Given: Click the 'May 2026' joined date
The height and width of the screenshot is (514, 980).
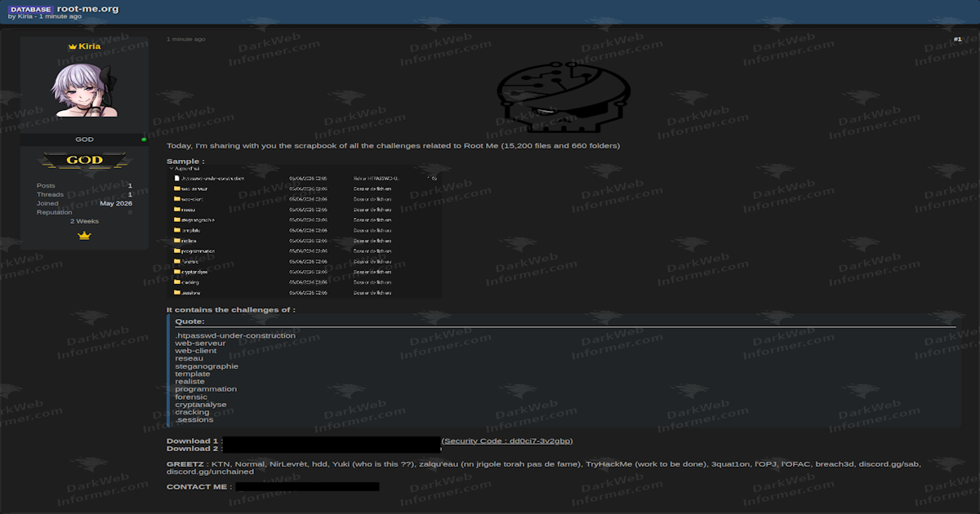Looking at the screenshot, I should [116, 203].
